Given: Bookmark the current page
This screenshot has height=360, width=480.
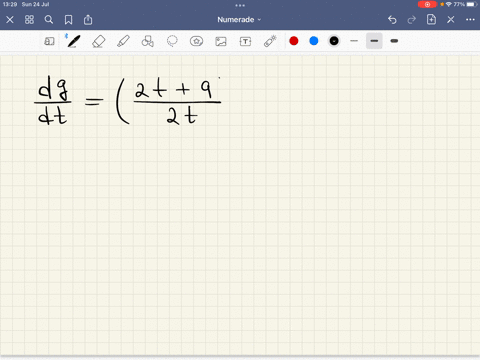Looking at the screenshot, I should click(68, 20).
